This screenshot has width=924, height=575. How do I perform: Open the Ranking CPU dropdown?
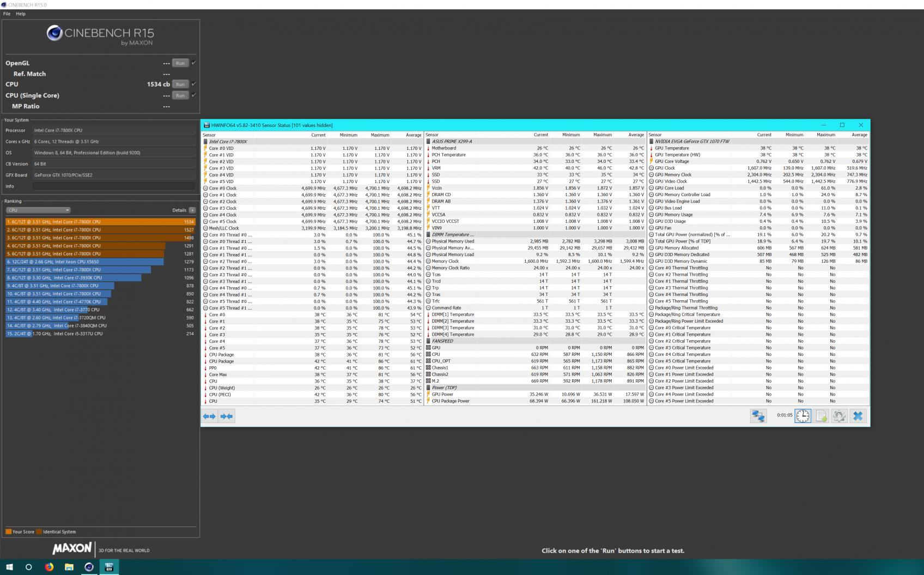click(38, 210)
